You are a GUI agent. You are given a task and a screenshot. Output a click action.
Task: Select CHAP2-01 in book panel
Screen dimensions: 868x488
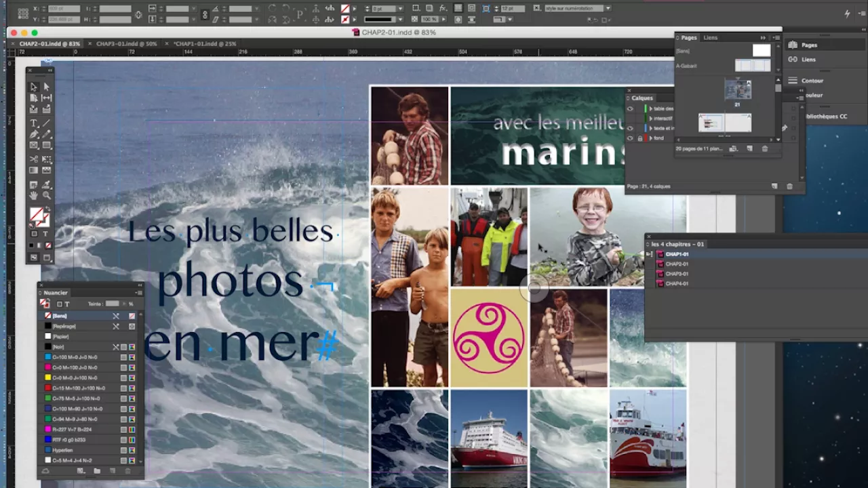tap(676, 264)
